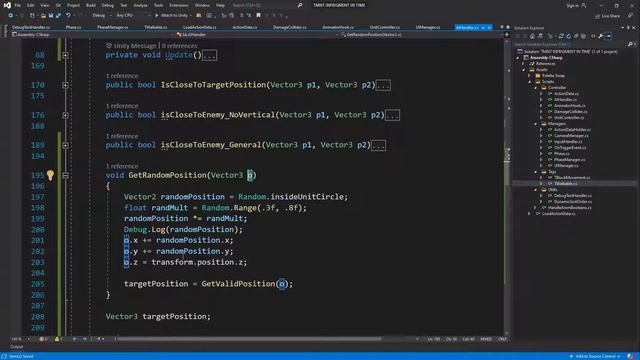Switch to the UnitController.cs tab

(x=385, y=27)
